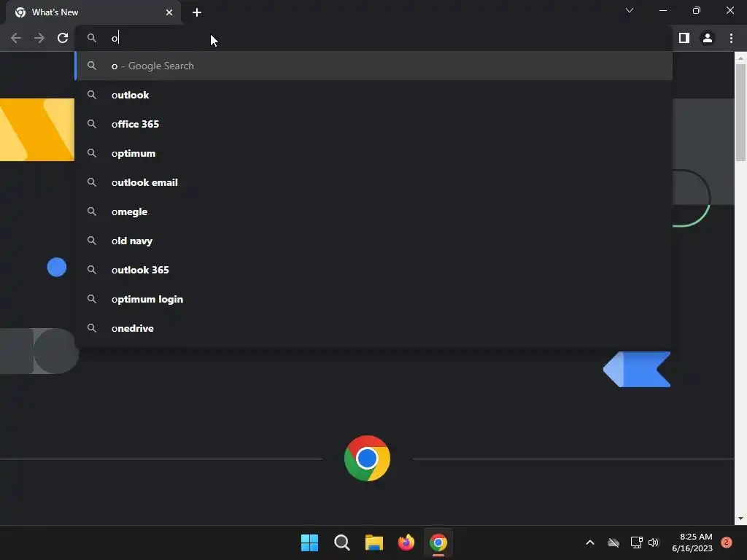Open the network status tray icon
747x560 pixels.
(x=636, y=542)
